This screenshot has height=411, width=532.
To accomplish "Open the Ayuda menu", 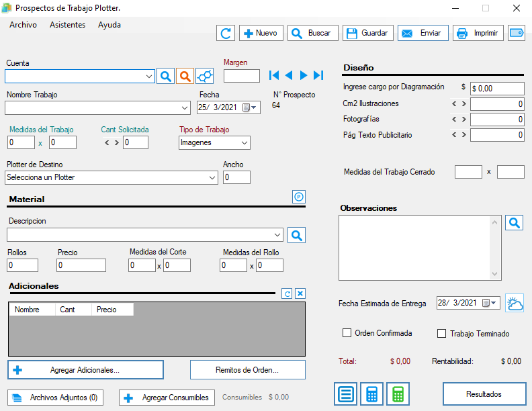I will pos(109,25).
